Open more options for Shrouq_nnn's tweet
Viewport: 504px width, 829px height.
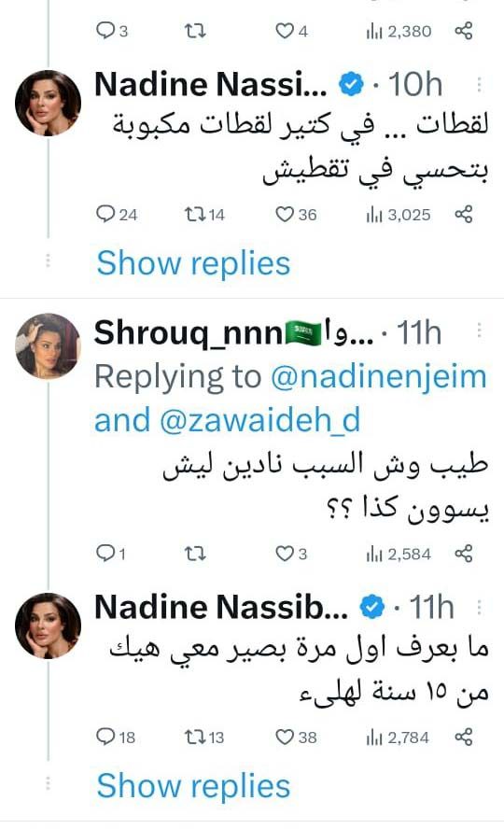coord(479,330)
